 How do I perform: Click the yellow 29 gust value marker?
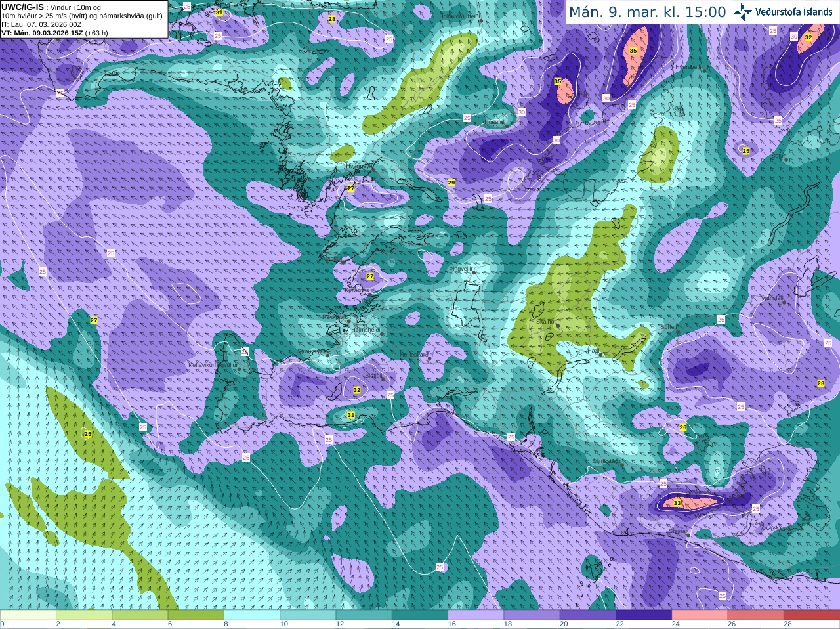click(451, 183)
